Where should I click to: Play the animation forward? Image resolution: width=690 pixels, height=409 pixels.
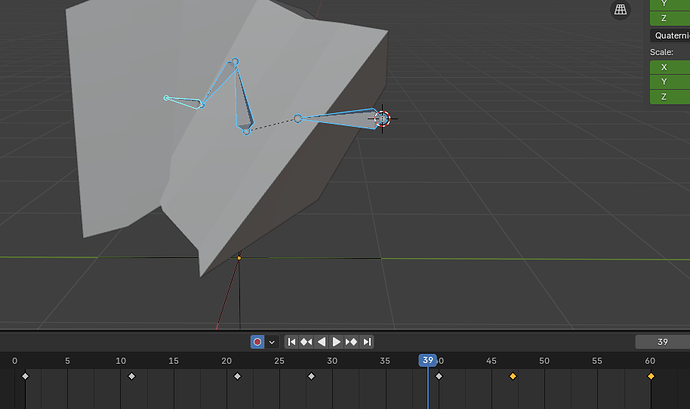coord(336,342)
